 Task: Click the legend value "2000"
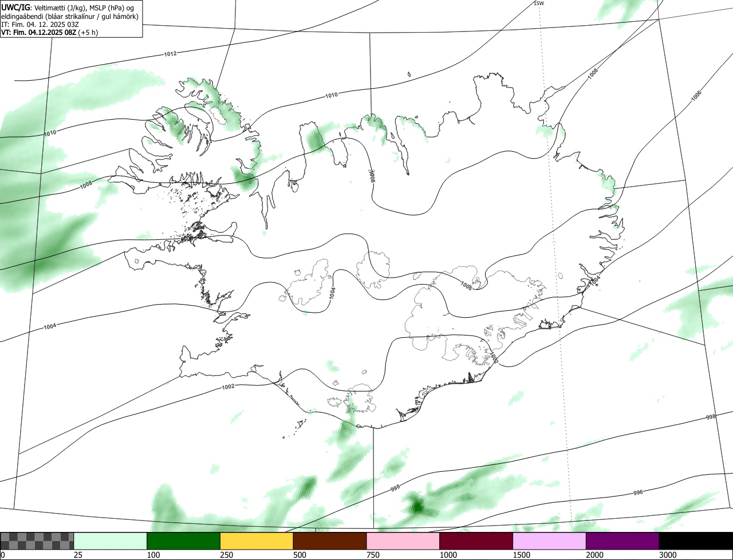pos(595,555)
